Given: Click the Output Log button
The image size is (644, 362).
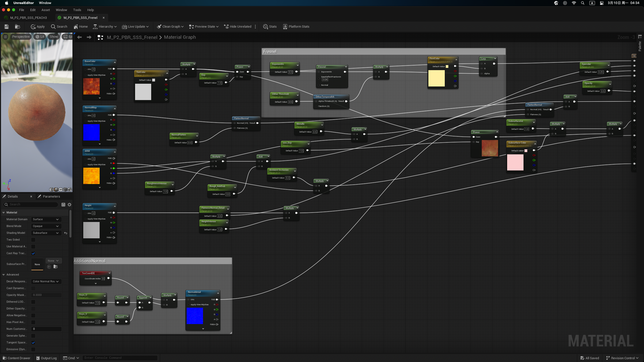Looking at the screenshot, I should click(47, 358).
